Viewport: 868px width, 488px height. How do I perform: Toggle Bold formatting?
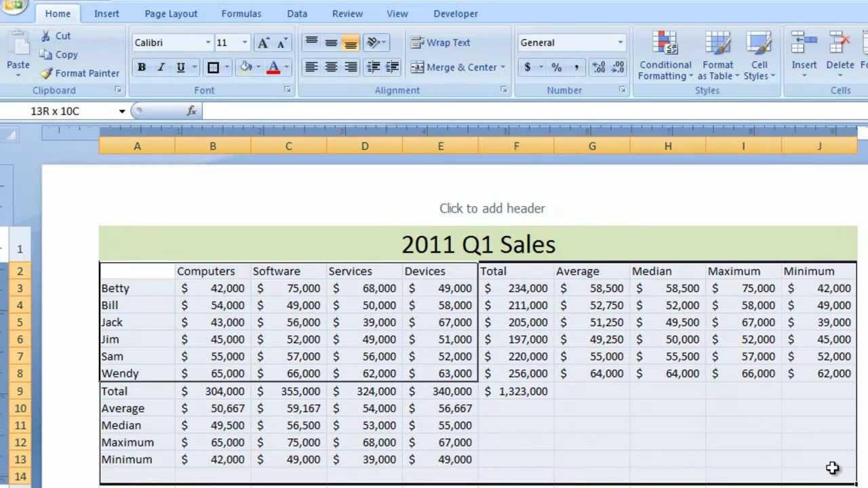[142, 67]
